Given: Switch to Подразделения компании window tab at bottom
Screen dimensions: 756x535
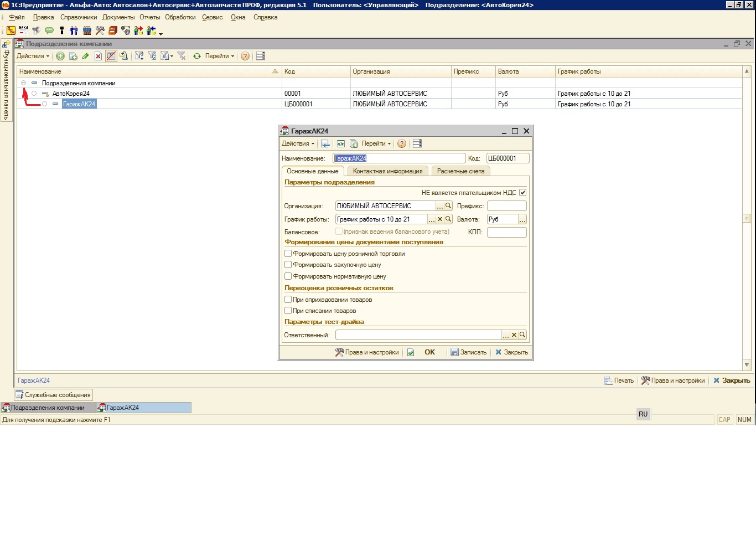Looking at the screenshot, I should (x=48, y=408).
